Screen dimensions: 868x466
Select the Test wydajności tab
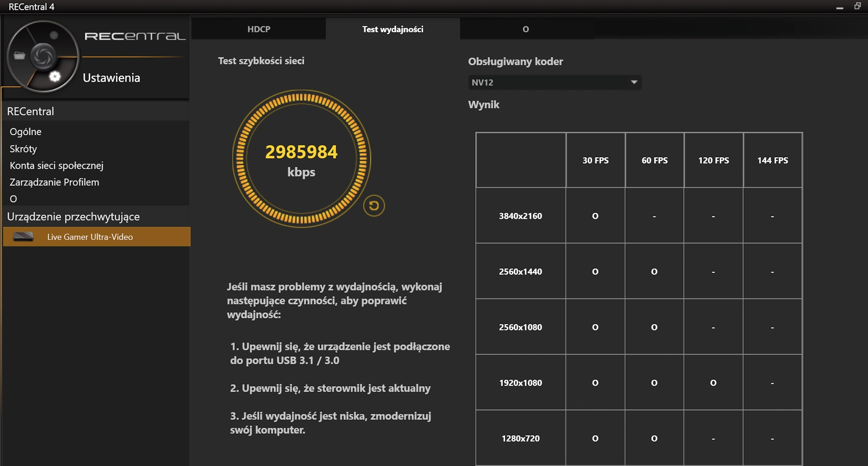coord(393,29)
